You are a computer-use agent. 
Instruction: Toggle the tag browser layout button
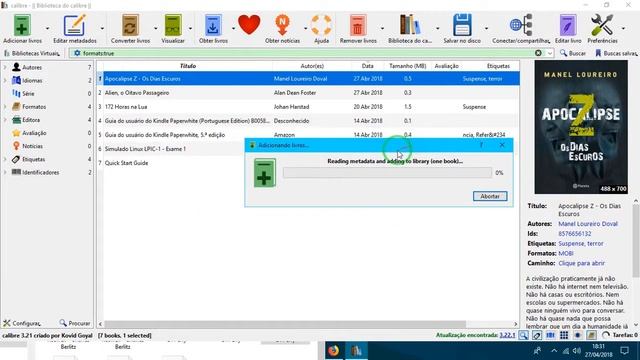tap(537, 335)
